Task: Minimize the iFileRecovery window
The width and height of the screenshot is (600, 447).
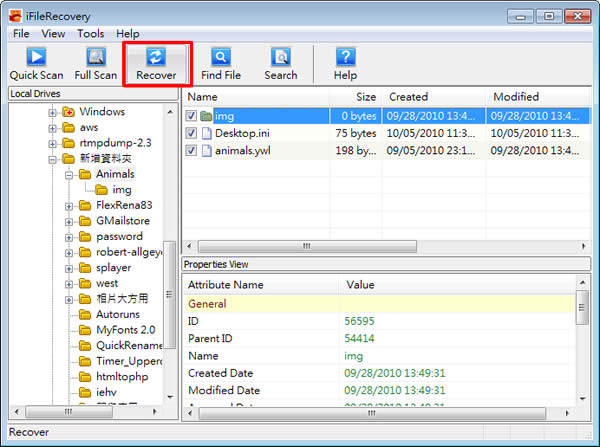Action: [520, 16]
